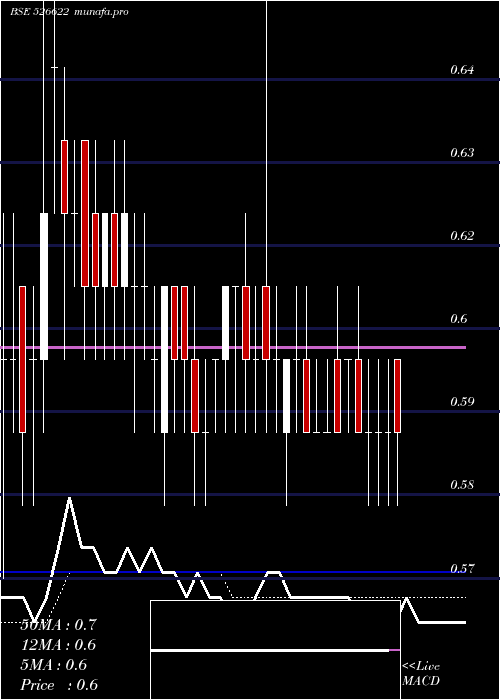Click the munafa.pro watermark label
Screen dimensions: 500x700
pyautogui.click(x=101, y=12)
